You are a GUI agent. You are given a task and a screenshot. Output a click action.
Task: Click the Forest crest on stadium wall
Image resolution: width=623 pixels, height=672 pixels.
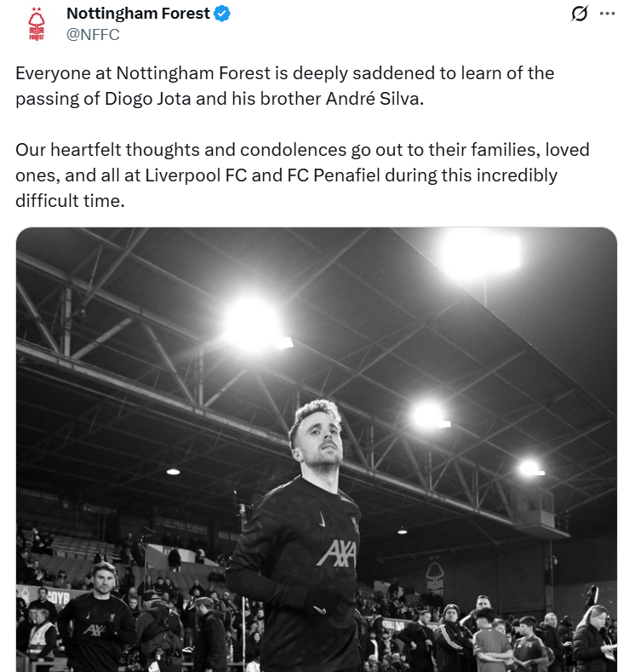tap(435, 577)
